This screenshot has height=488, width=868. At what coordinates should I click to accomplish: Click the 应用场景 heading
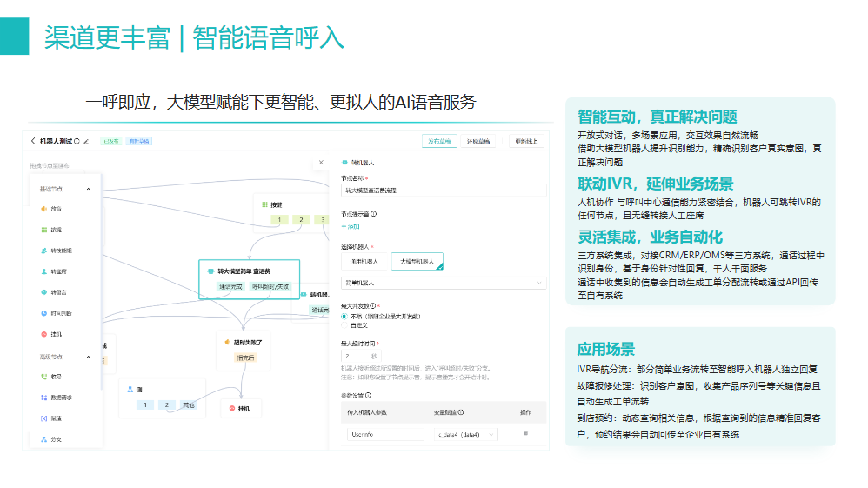tap(605, 350)
